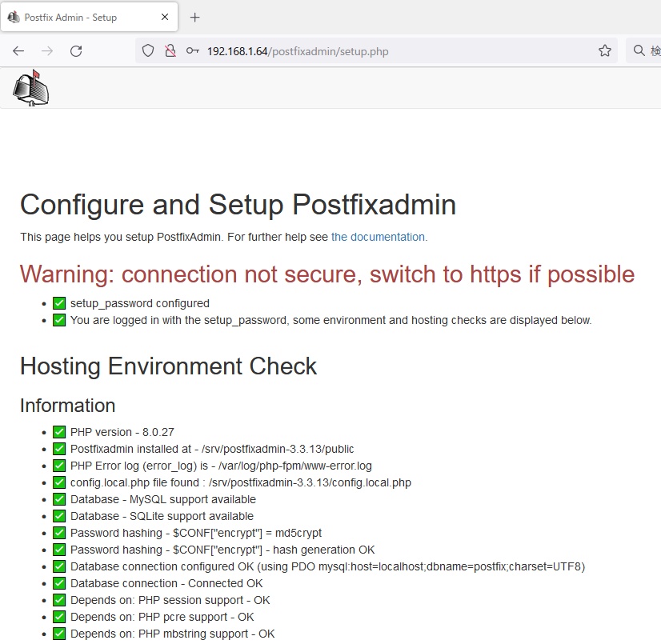Click check icon for SQLite support available
The image size is (661, 644).
59,516
